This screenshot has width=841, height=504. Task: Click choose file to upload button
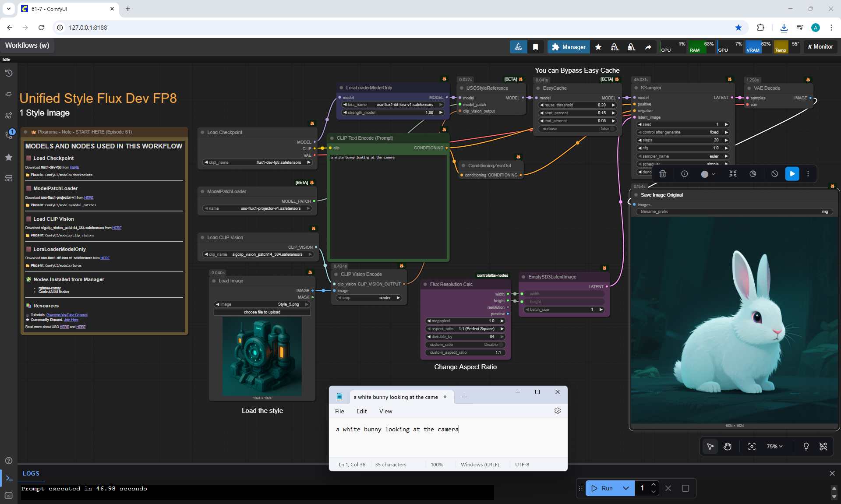pos(262,312)
